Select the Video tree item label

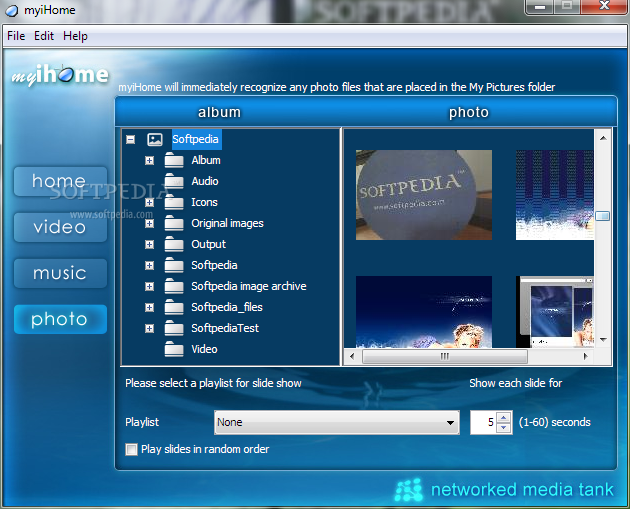pyautogui.click(x=204, y=349)
